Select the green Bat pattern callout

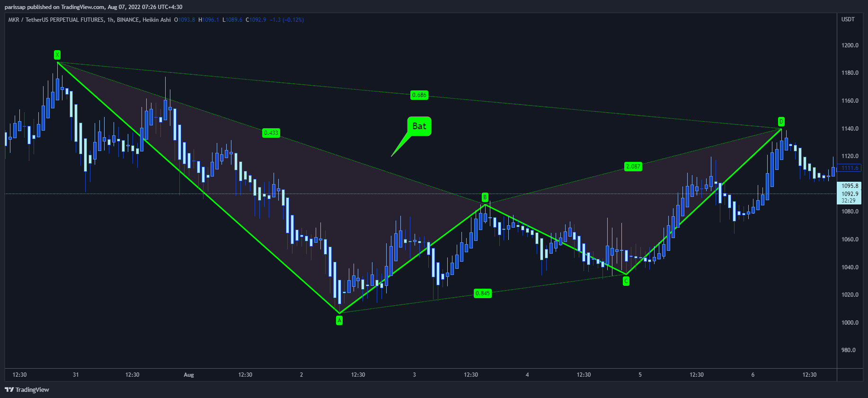point(419,126)
